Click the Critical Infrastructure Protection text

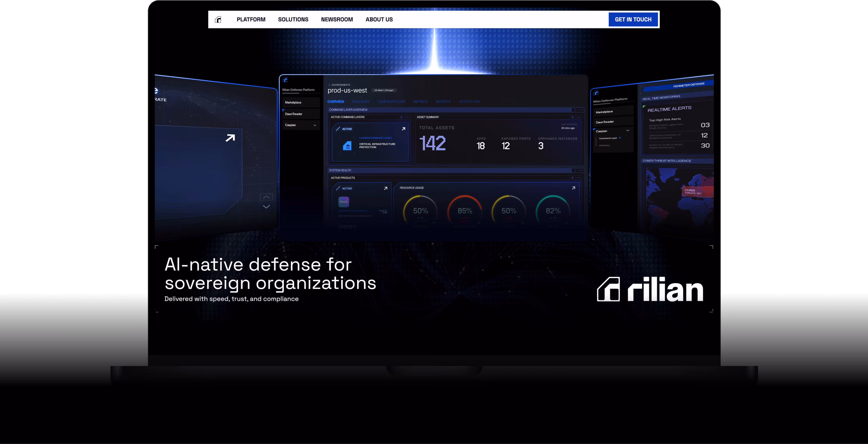coord(377,146)
